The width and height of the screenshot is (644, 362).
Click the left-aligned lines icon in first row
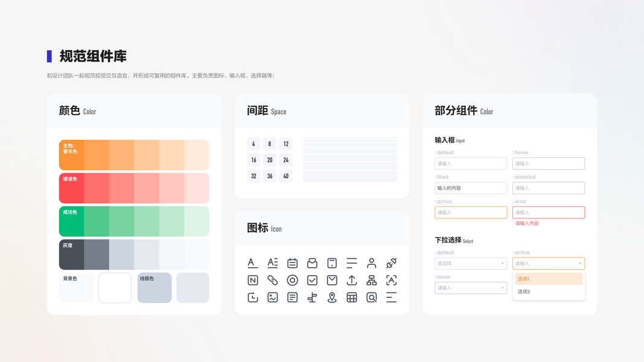(351, 262)
